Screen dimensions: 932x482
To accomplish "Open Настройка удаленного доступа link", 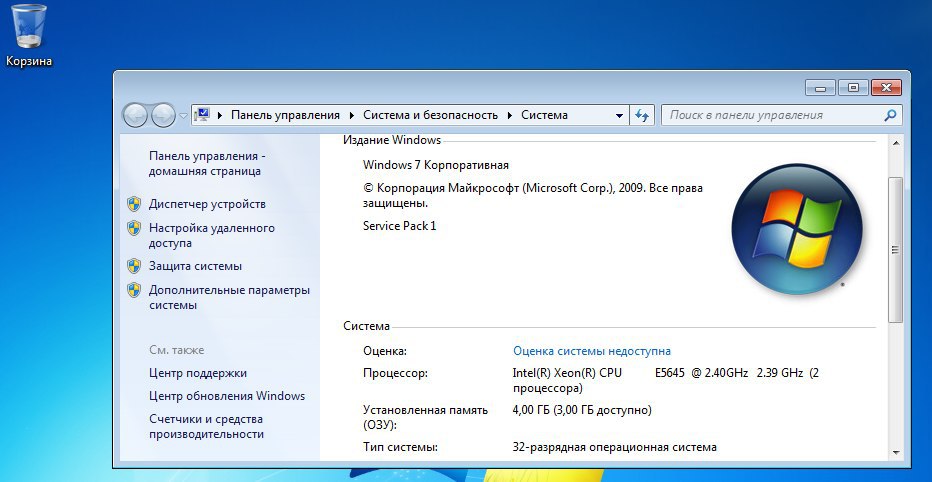I will tap(212, 235).
